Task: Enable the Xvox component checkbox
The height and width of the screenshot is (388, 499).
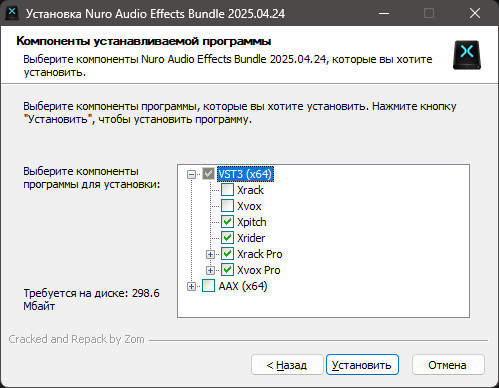Action: click(227, 206)
